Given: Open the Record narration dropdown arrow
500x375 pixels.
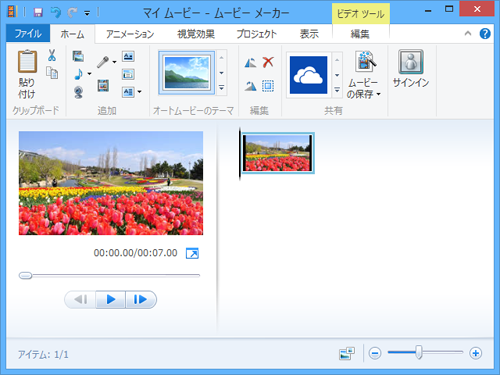Looking at the screenshot, I should click(114, 62).
